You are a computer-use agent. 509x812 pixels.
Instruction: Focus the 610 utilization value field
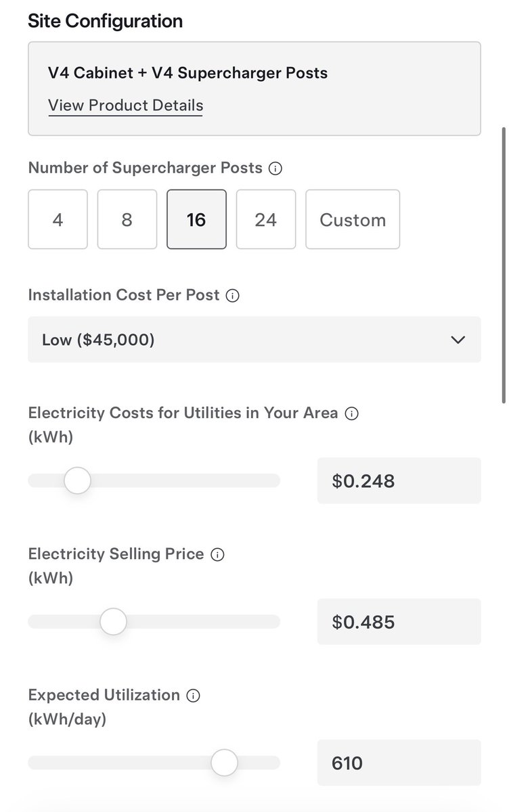[399, 763]
